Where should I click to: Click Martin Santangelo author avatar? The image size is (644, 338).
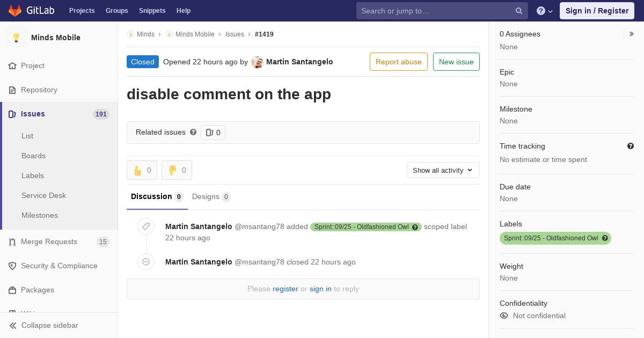pos(258,62)
